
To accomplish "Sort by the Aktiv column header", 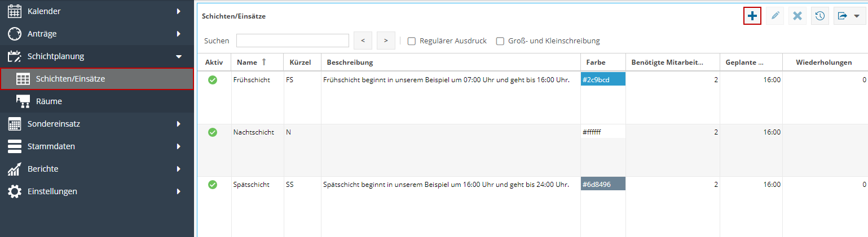I will click(x=214, y=62).
